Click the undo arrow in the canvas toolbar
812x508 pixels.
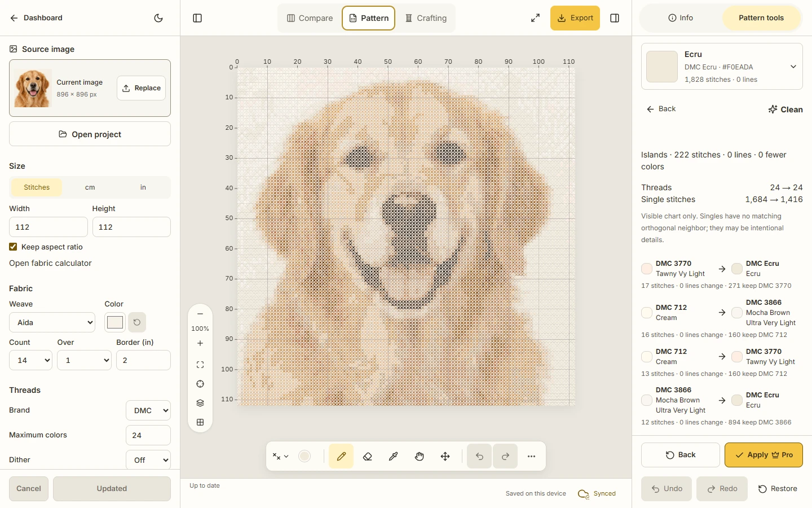click(x=479, y=456)
